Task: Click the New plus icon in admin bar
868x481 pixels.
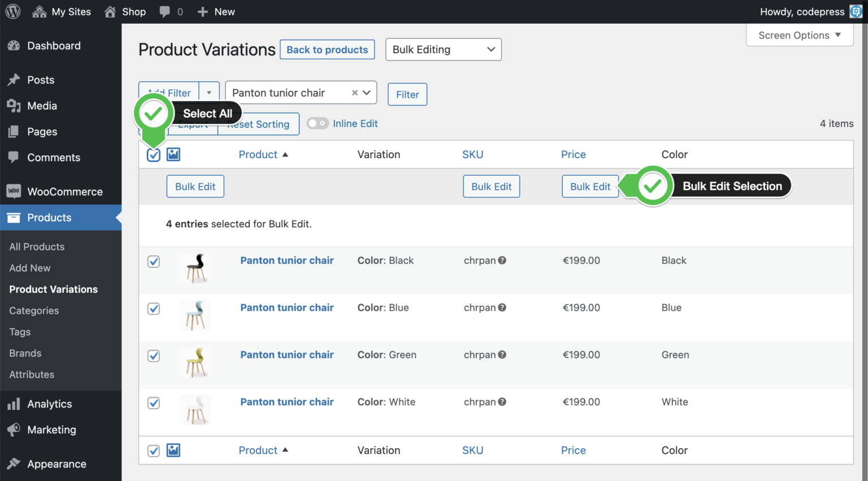Action: coord(202,11)
